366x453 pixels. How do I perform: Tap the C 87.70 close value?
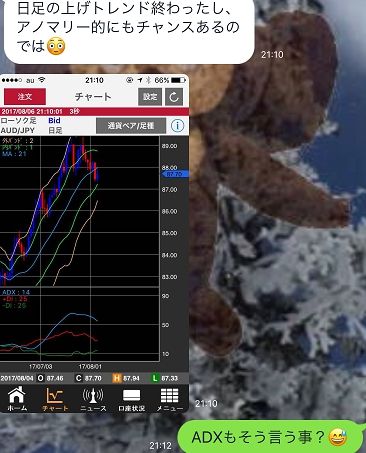click(88, 378)
